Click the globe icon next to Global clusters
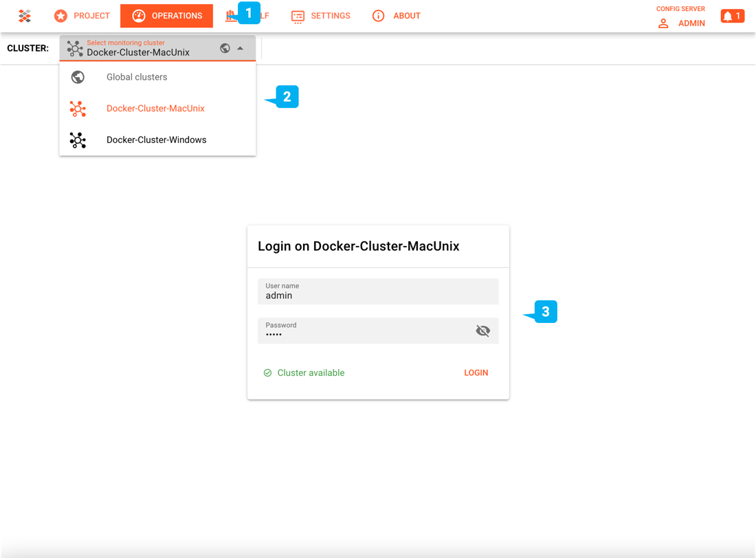756x558 pixels. [x=78, y=76]
